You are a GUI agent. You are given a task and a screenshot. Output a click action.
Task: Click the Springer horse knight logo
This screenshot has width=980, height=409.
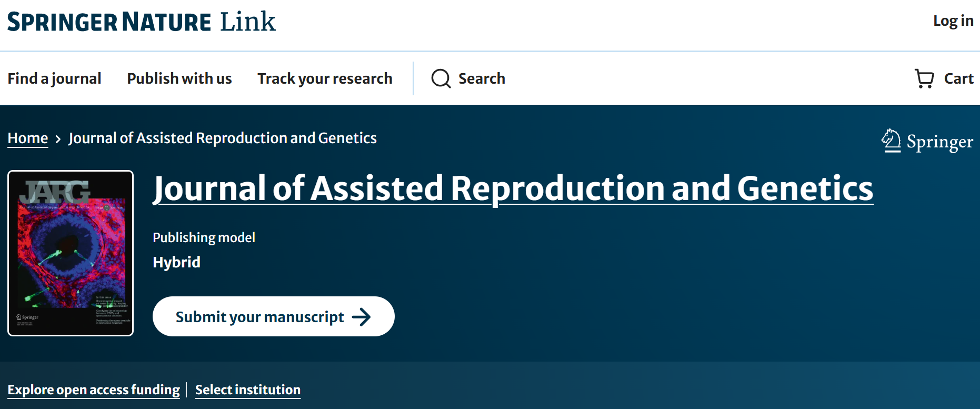[891, 141]
